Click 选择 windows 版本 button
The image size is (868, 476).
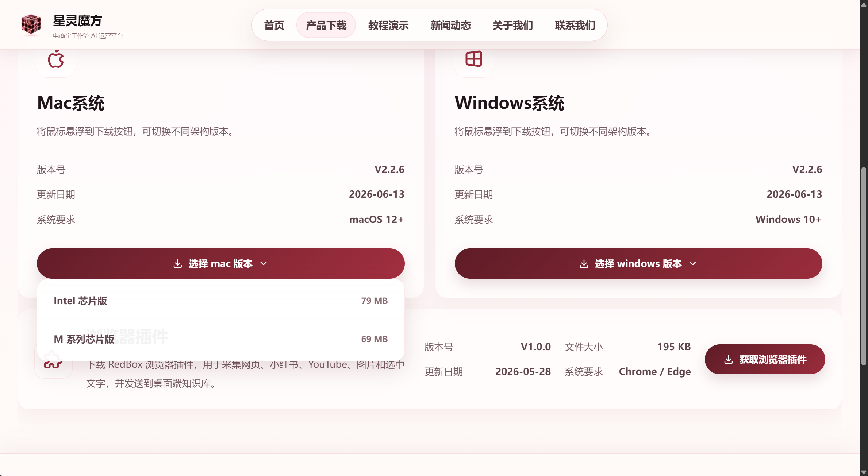pyautogui.click(x=638, y=264)
